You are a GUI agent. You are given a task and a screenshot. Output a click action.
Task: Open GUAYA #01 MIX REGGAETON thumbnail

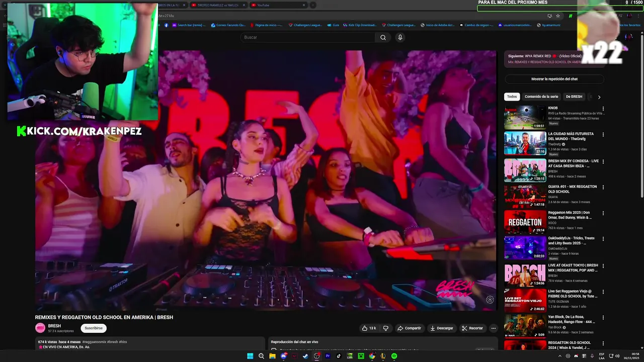(525, 196)
